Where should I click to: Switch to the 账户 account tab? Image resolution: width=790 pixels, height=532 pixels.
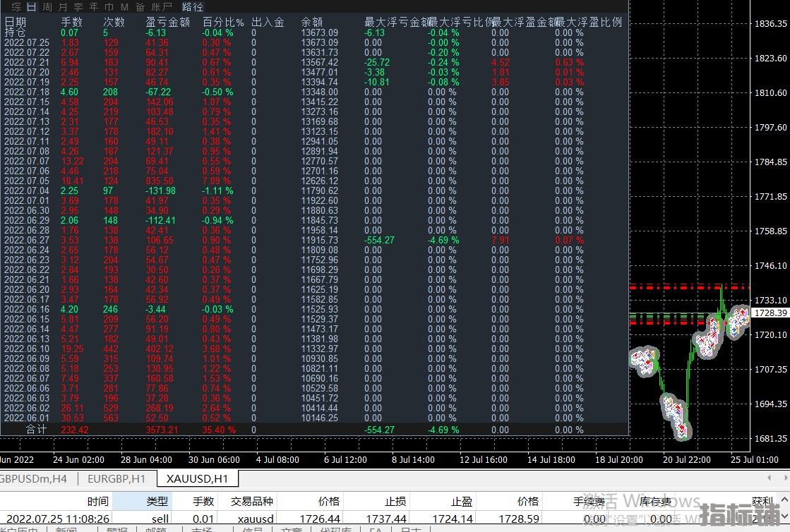tap(162, 7)
